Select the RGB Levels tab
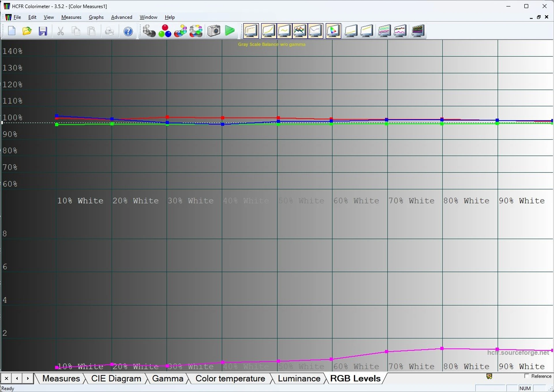Screen dimensions: 554x392 pyautogui.click(x=355, y=378)
